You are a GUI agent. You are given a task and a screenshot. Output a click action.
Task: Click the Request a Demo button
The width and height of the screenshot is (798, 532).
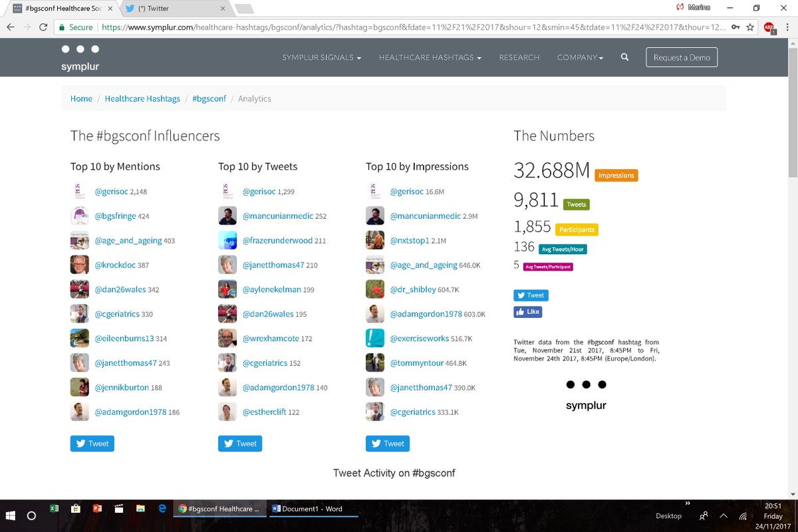(682, 57)
